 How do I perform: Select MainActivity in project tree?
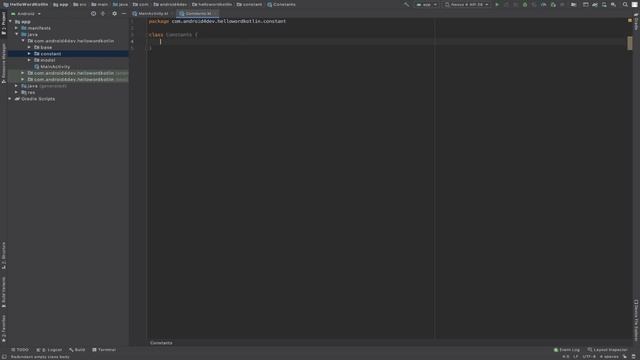click(55, 67)
